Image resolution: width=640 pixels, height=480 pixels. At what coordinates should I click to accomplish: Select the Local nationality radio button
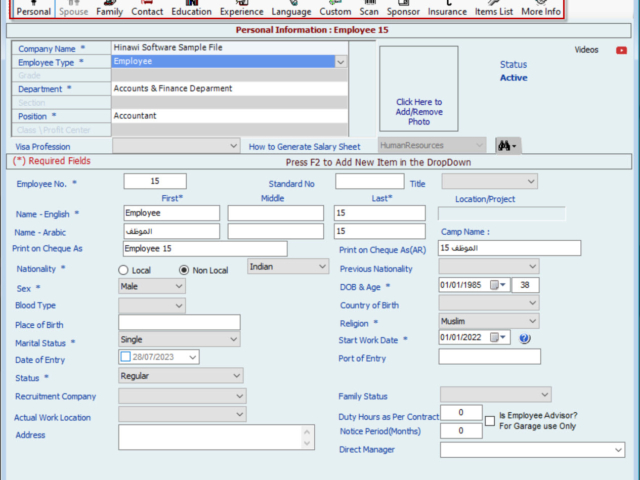point(124,270)
